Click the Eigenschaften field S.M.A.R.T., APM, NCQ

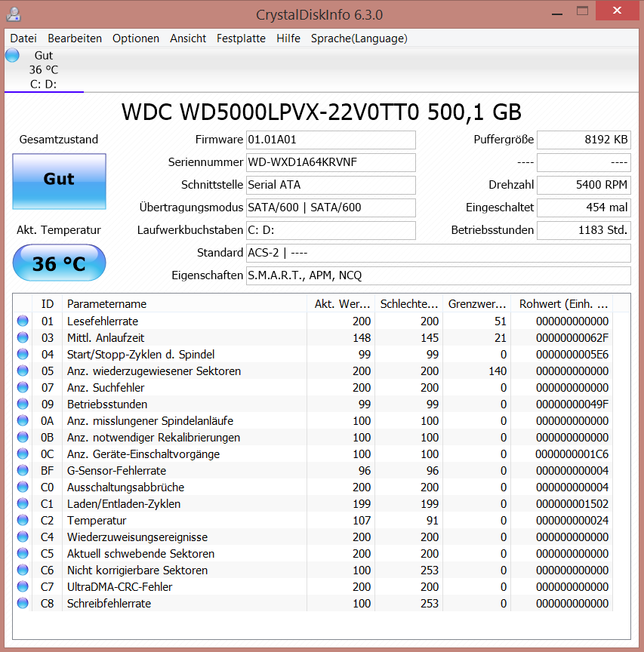coord(439,275)
